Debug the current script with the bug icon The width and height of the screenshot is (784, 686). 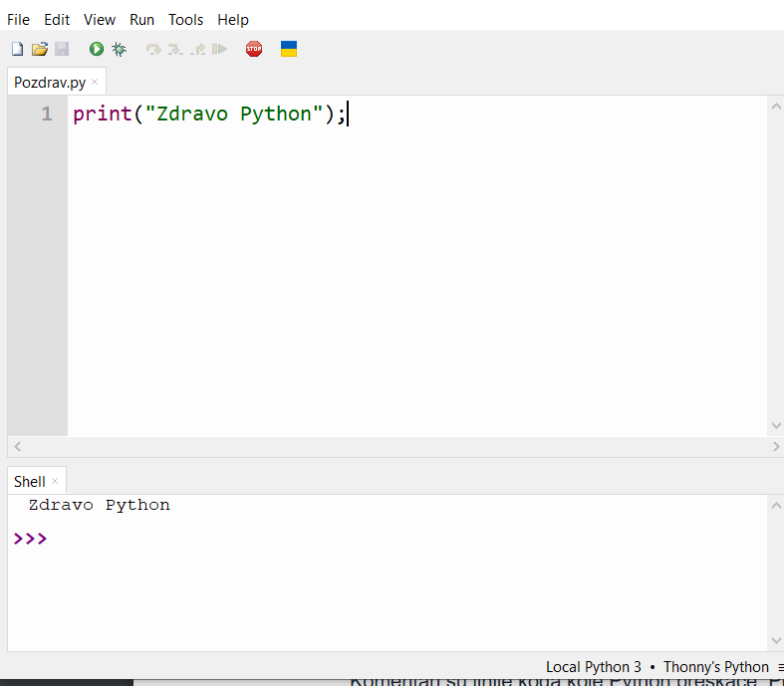click(119, 49)
